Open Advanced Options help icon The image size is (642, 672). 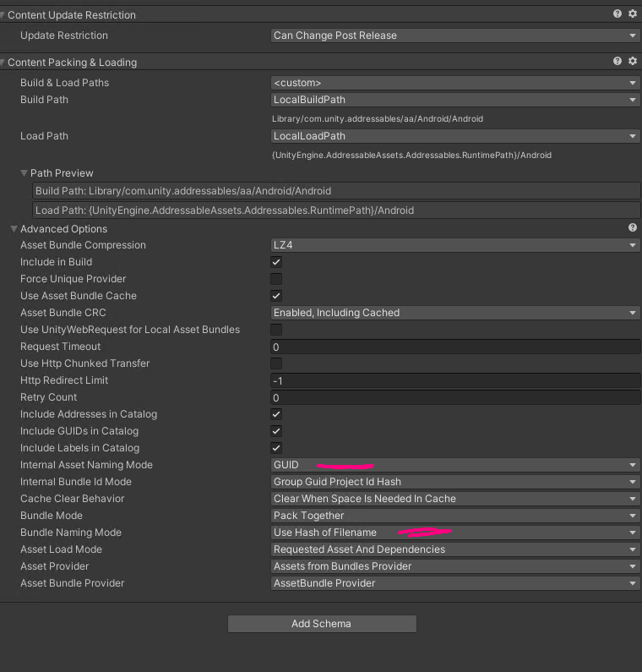[x=633, y=228]
